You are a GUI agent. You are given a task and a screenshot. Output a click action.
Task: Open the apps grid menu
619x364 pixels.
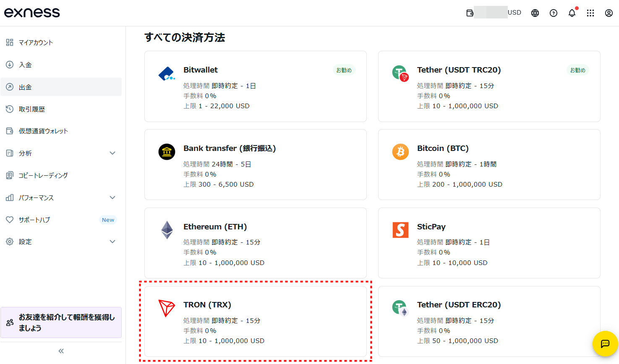(590, 13)
